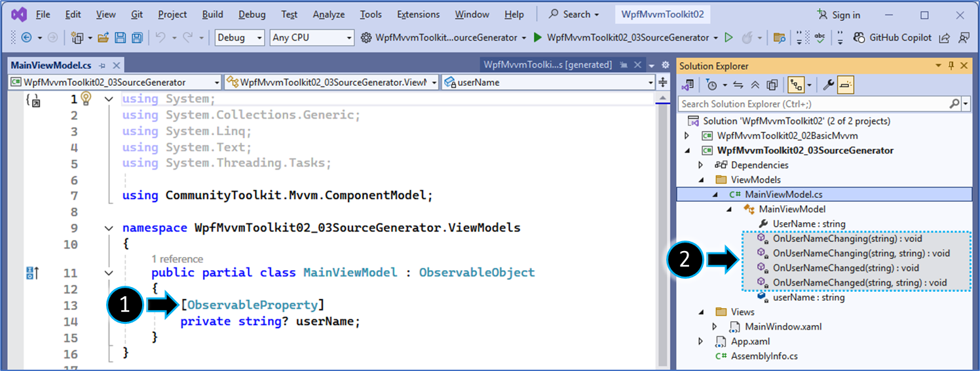Open the Help menu
980x371 pixels.
[514, 14]
